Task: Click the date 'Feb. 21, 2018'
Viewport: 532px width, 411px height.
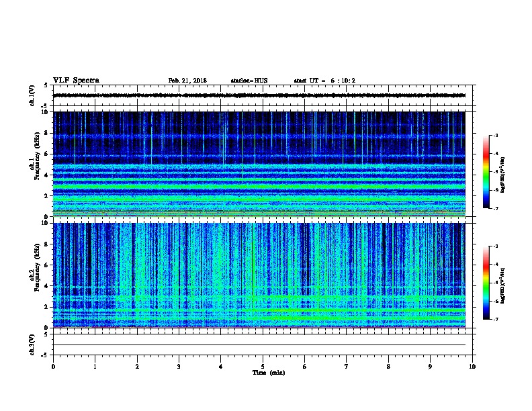Action: (x=187, y=81)
